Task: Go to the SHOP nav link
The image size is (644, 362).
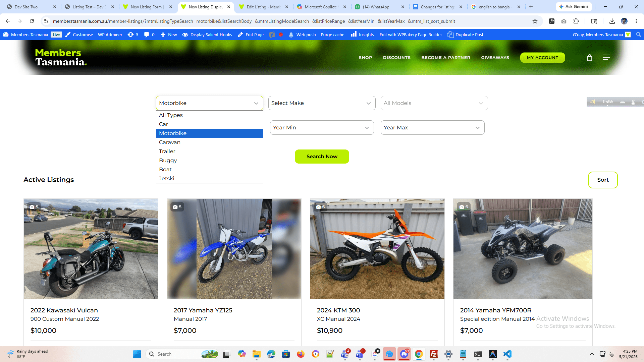Action: 365,58
